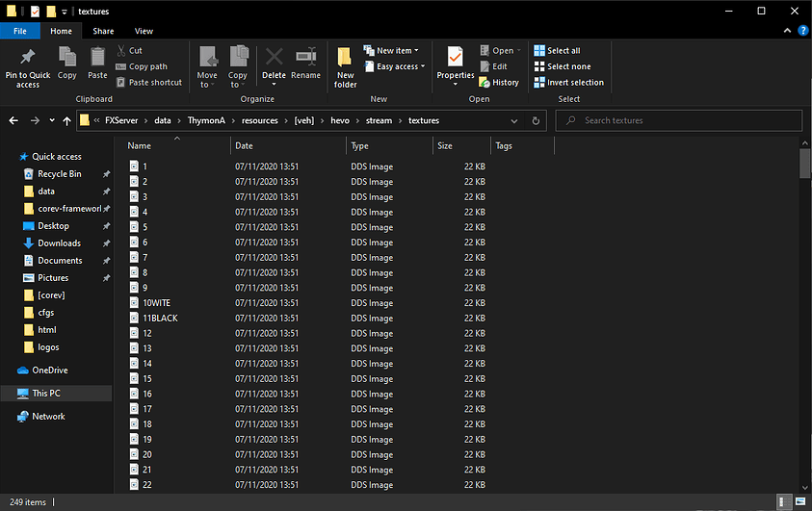Screen dimensions: 812x511
Task: Open the File menu tab
Action: click(20, 31)
